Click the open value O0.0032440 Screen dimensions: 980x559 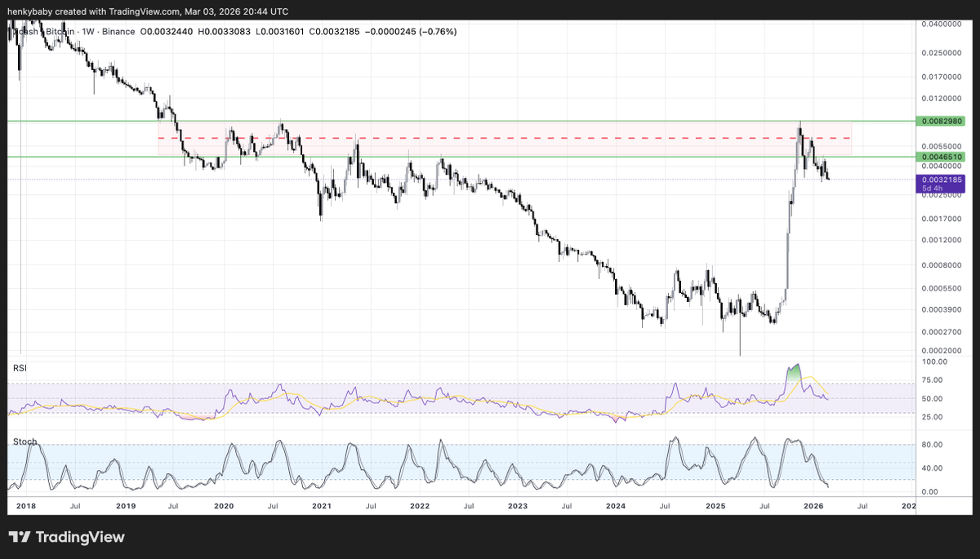tap(168, 31)
